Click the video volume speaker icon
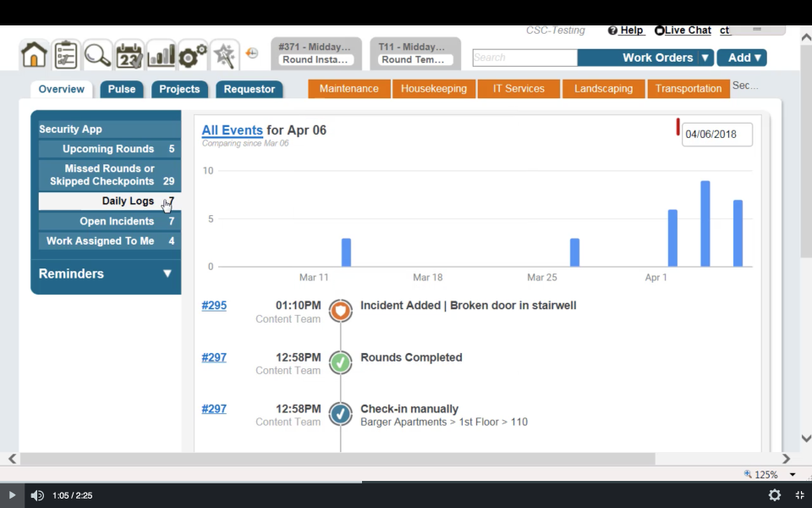Screen dimensions: 812x508 [x=36, y=495]
